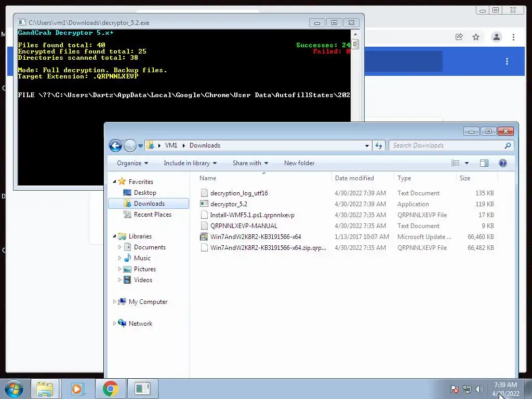Open the Windows Start menu
The image size is (532, 399).
[x=14, y=389]
